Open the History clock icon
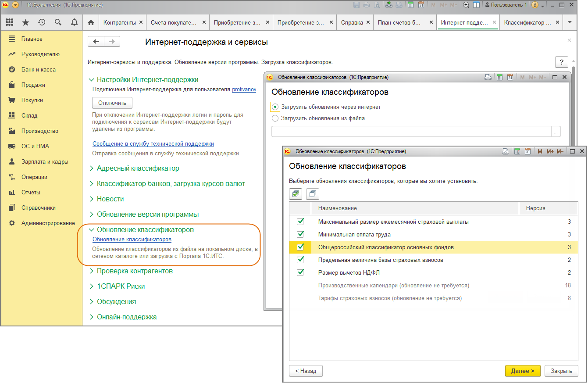The image size is (588, 383). tap(42, 22)
